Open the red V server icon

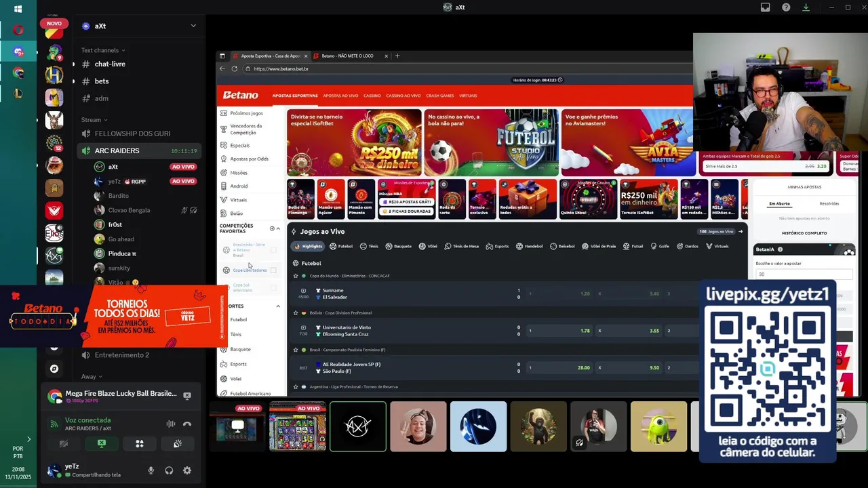[x=54, y=211]
